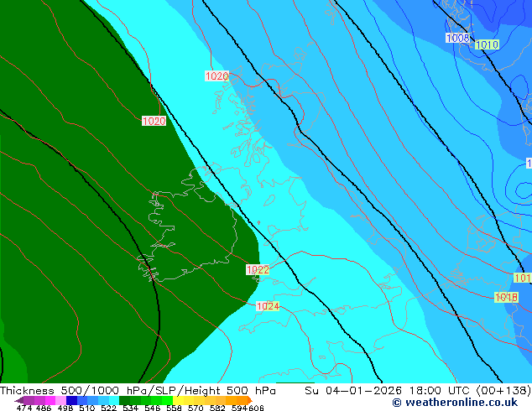This screenshot has width=532, height=411.
Task: Click the 1020 isobar label on light cyan area
Action: (216, 76)
